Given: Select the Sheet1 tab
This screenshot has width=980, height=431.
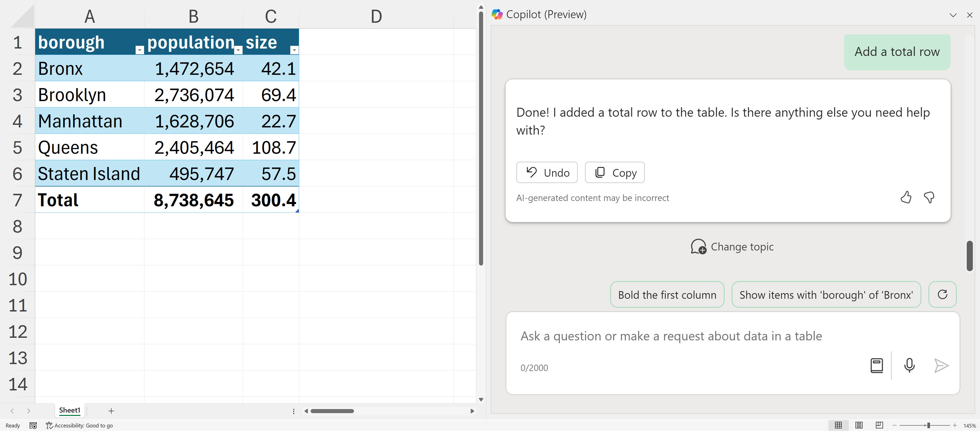Looking at the screenshot, I should [70, 410].
